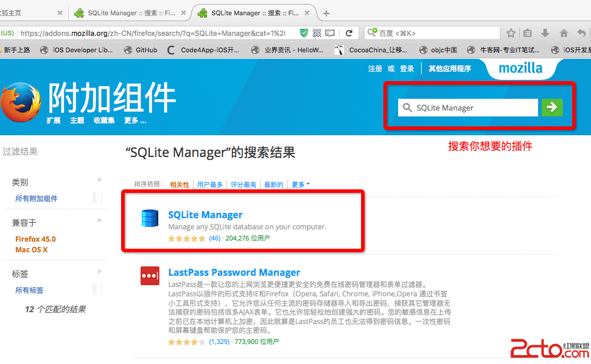Open the iOS Developer Lib bookmark

click(76, 50)
